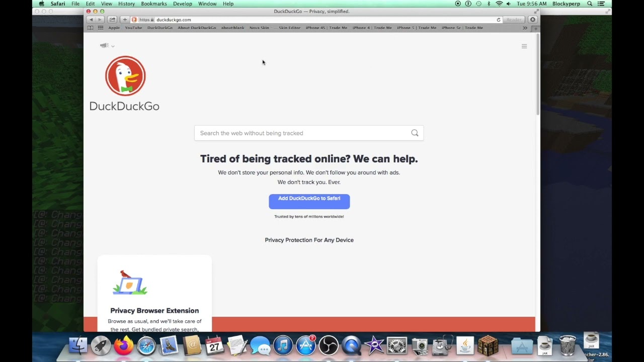Reload the page with the refresh icon
Image resolution: width=644 pixels, height=362 pixels.
click(499, 20)
